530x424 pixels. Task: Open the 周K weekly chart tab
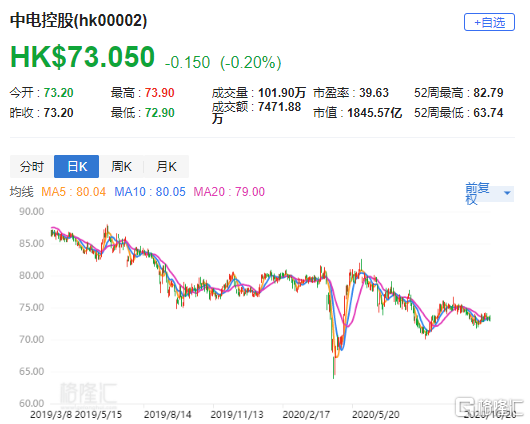(x=121, y=166)
